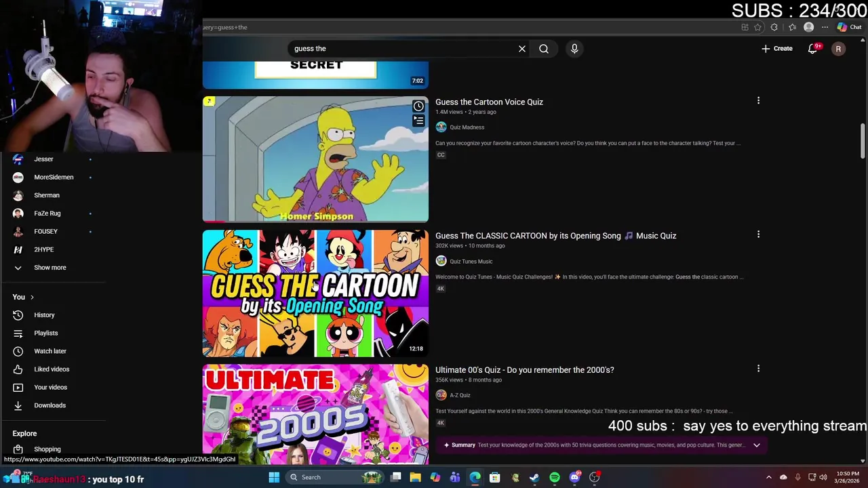This screenshot has height=488, width=868.
Task: Open the YouTube notifications bell
Action: (x=813, y=49)
